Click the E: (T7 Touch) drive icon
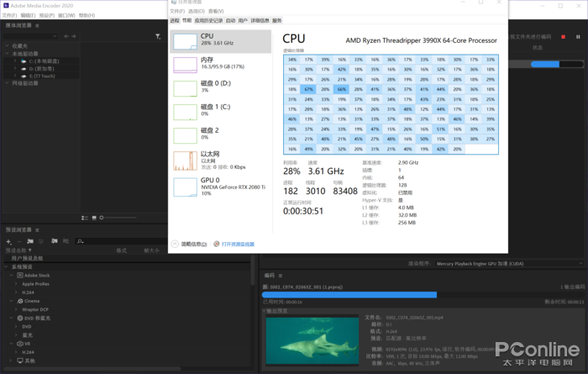 pyautogui.click(x=24, y=76)
